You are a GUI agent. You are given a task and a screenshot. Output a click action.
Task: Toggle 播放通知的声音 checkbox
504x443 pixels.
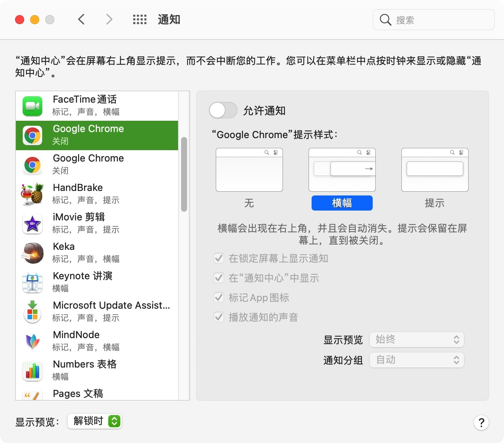pyautogui.click(x=219, y=317)
